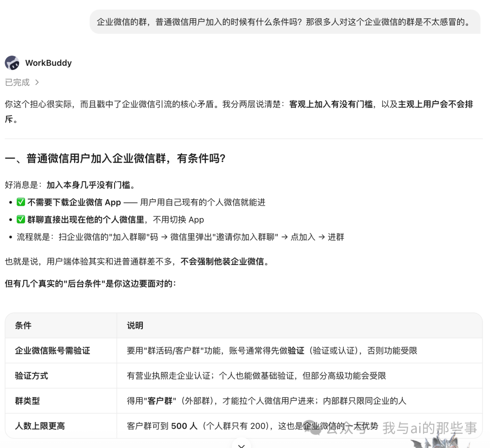
Task: Click the bold text 不会强制他装企业微信
Action: tap(222, 261)
